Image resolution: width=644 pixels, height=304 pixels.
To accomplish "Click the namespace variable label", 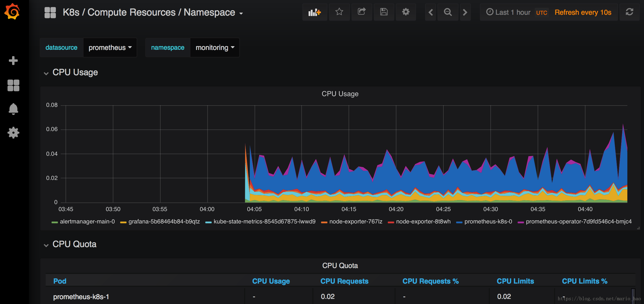I will click(168, 48).
